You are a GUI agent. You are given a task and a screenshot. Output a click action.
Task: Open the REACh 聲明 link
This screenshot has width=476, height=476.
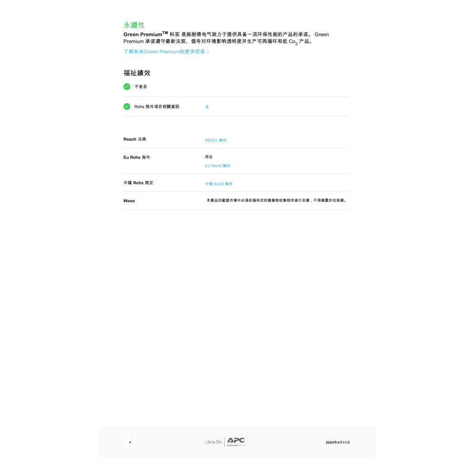pos(216,140)
